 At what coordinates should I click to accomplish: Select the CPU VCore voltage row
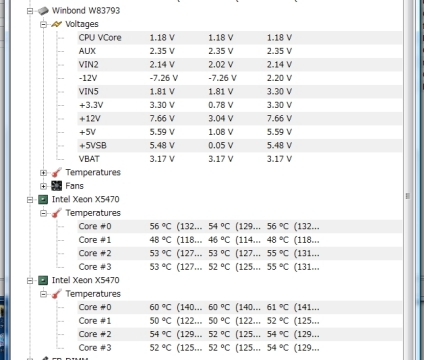[x=239, y=38]
